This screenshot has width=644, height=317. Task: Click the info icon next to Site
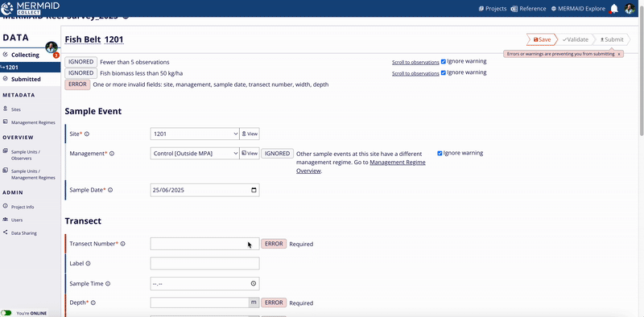click(x=87, y=134)
